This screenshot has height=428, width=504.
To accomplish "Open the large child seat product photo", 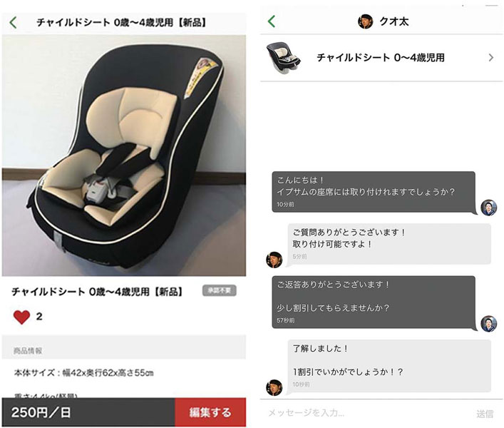I will [124, 156].
